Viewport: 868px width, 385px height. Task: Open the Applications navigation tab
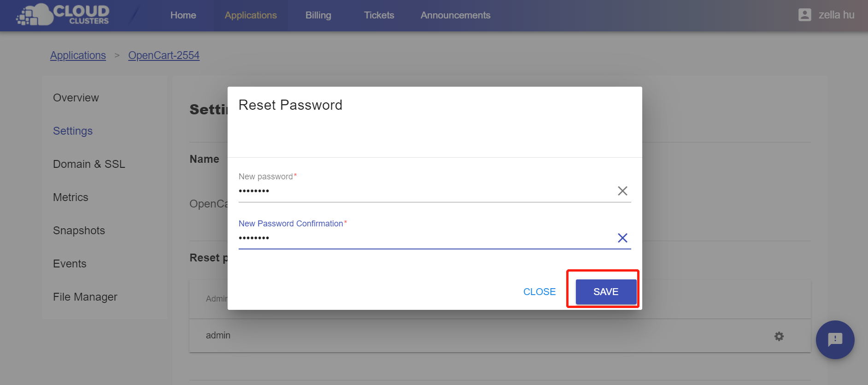click(251, 15)
